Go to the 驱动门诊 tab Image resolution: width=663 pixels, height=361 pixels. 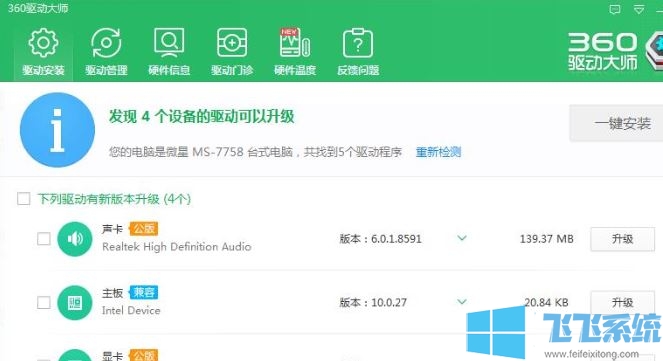[232, 52]
